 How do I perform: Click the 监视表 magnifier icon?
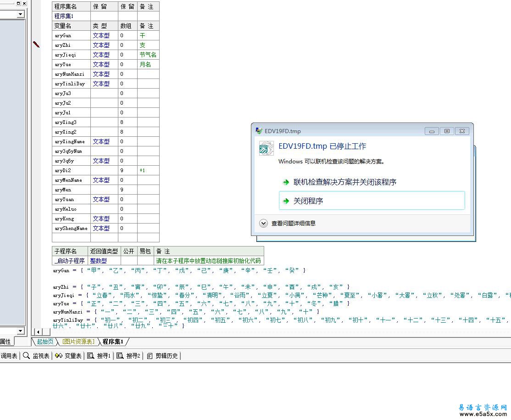[x=27, y=356]
